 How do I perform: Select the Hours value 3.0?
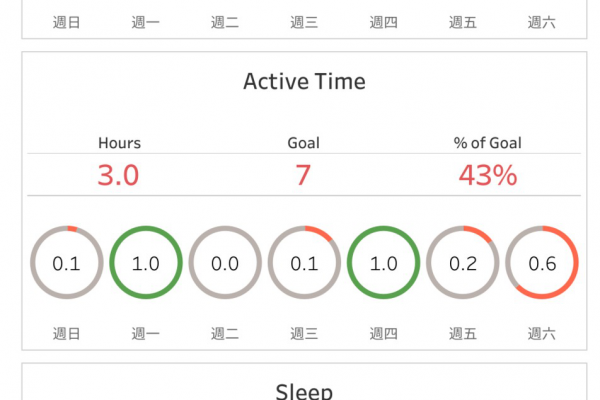click(x=118, y=175)
